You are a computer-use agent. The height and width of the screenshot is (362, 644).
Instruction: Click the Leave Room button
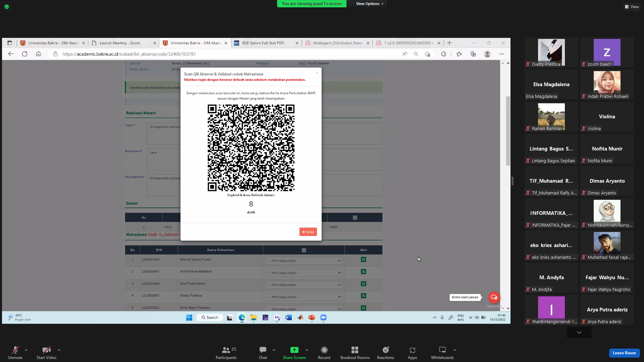tap(624, 353)
